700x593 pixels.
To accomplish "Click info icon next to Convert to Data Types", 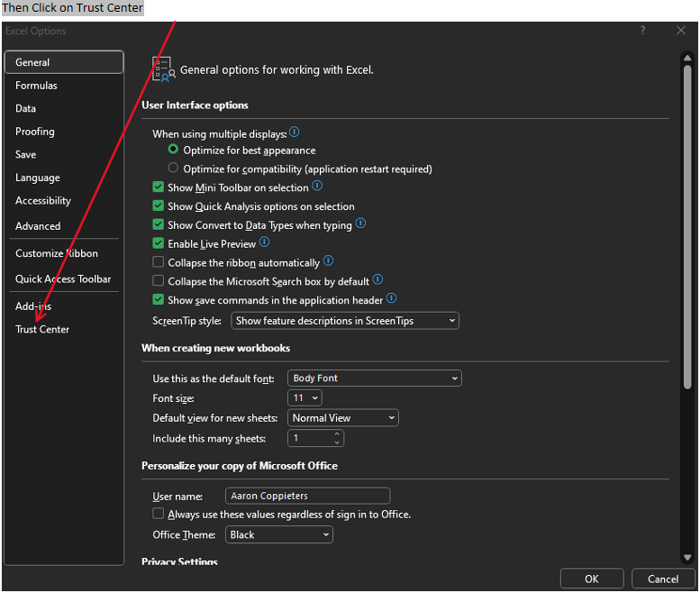I will point(360,224).
